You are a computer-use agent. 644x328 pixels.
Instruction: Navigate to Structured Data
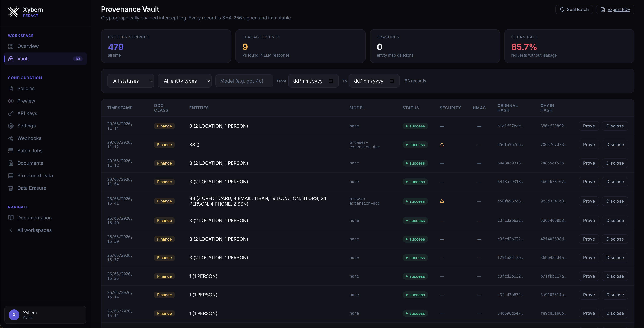[x=45, y=176]
